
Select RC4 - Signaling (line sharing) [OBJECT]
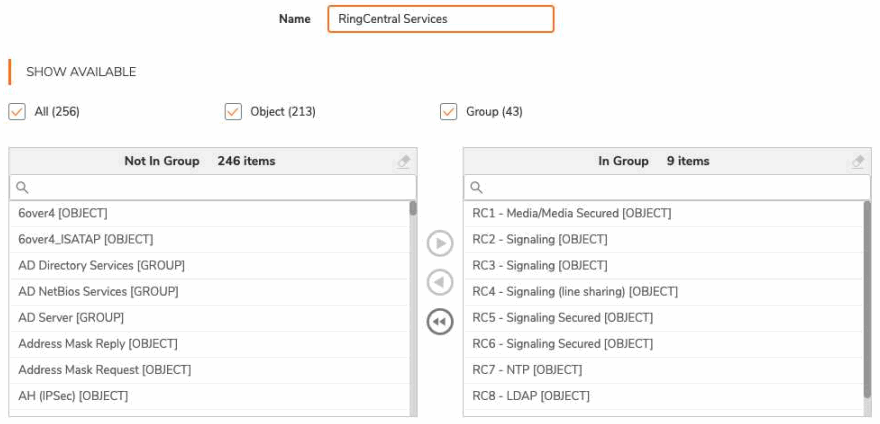[663, 291]
